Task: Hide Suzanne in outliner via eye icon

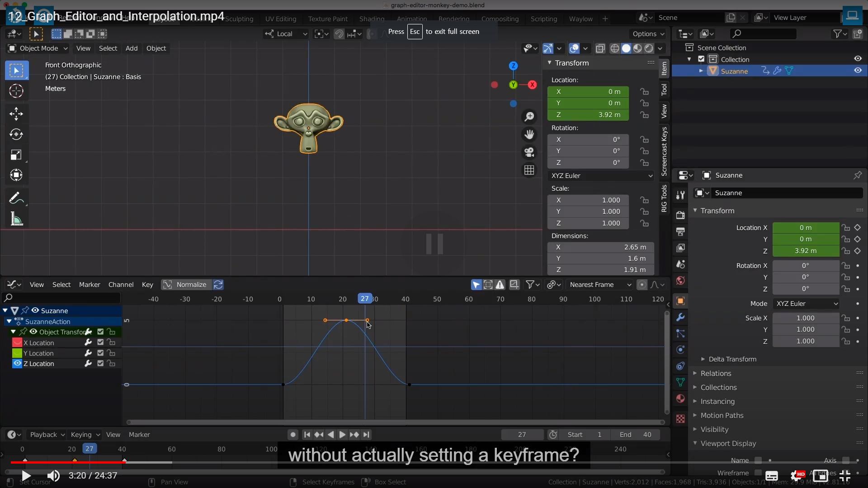Action: [x=858, y=70]
